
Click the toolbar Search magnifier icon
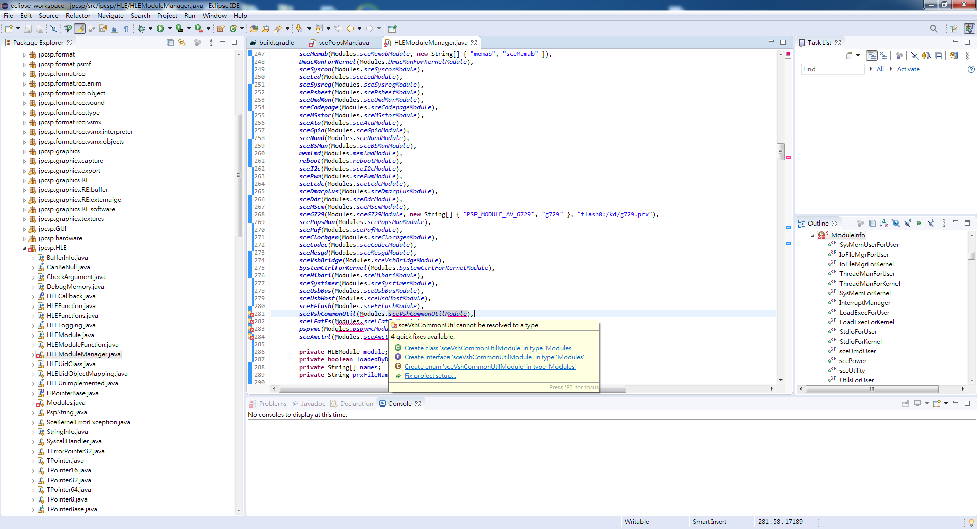click(933, 29)
